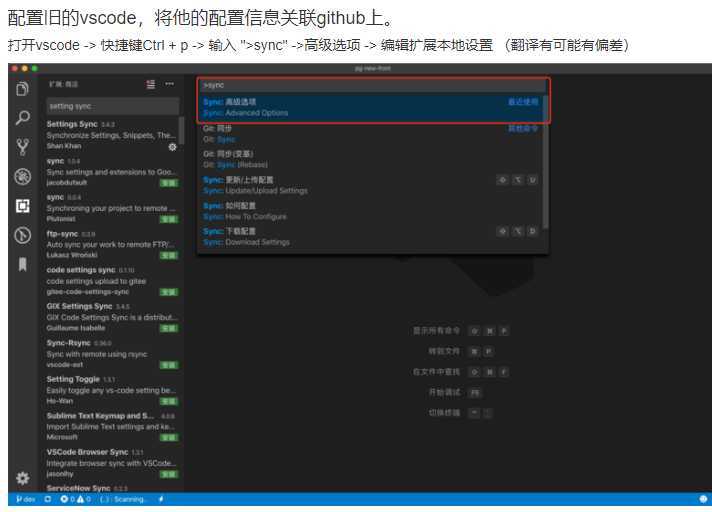712x512 pixels.
Task: Open the Settings Sync extension by Shan Khan
Action: 113,135
